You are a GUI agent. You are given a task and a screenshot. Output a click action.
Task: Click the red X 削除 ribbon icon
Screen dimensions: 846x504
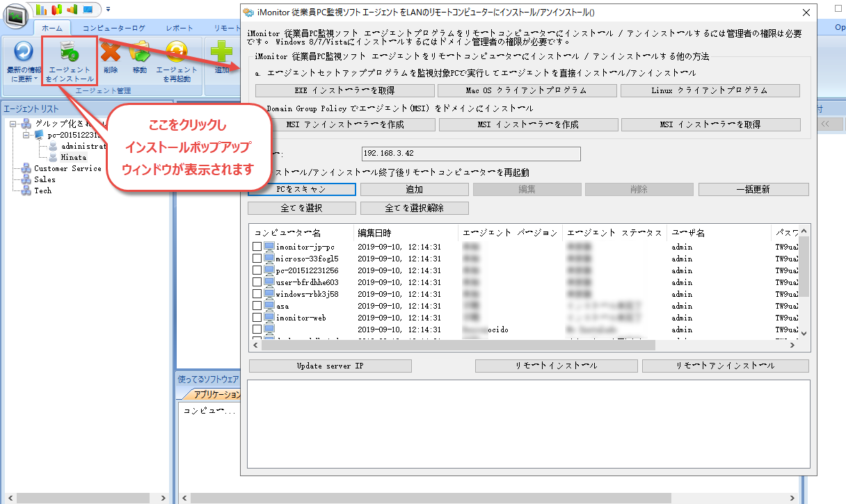point(111,52)
